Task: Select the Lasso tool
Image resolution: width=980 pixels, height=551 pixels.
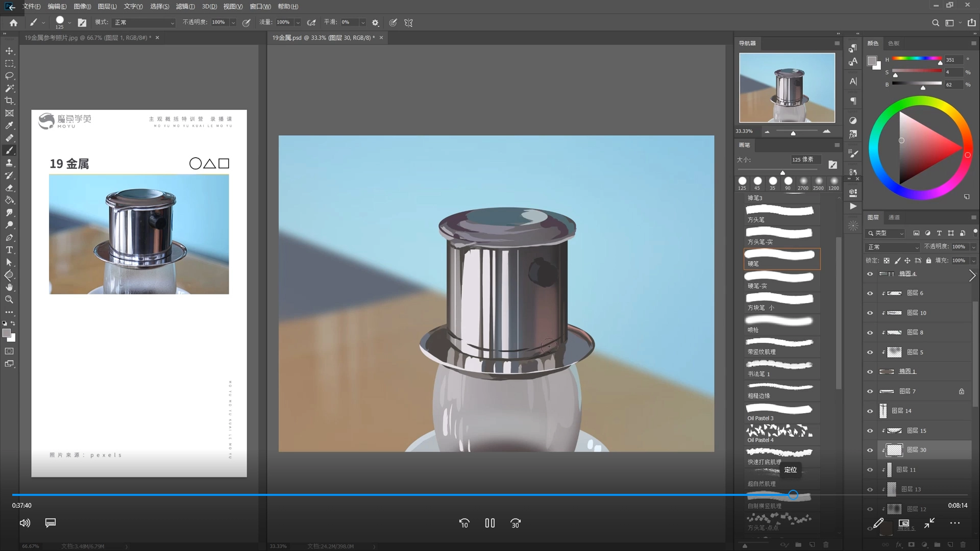Action: click(x=9, y=76)
